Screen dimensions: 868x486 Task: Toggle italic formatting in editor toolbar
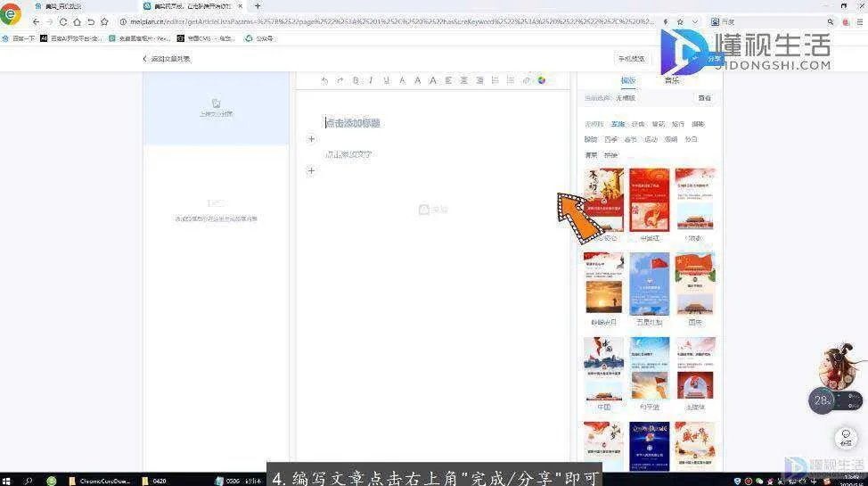371,80
